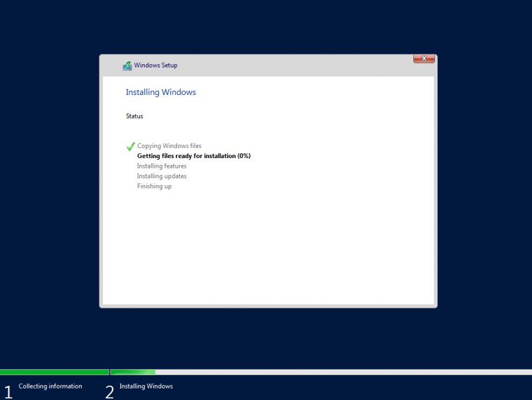Screen dimensions: 532x400
Task: Click the Getting files ready for installation text
Action: click(193, 156)
